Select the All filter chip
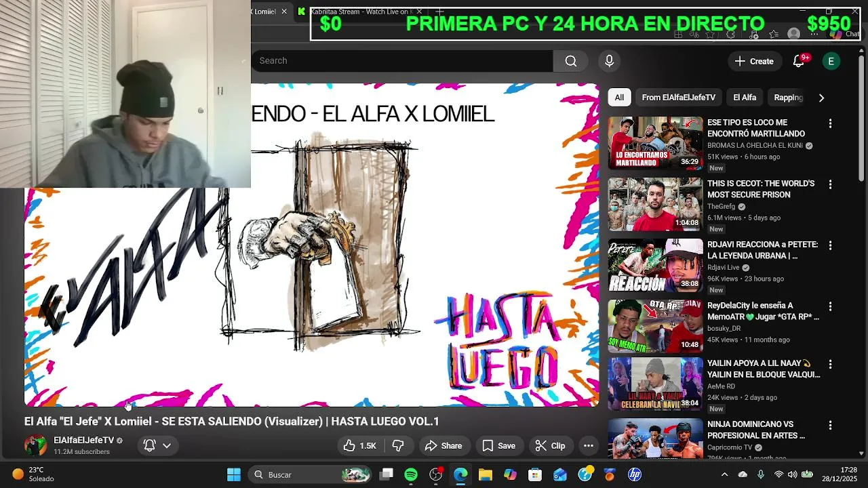The width and height of the screenshot is (868, 488). click(x=619, y=98)
